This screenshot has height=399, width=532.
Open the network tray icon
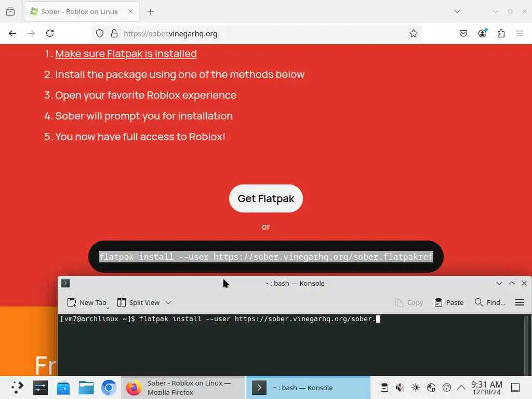click(431, 388)
